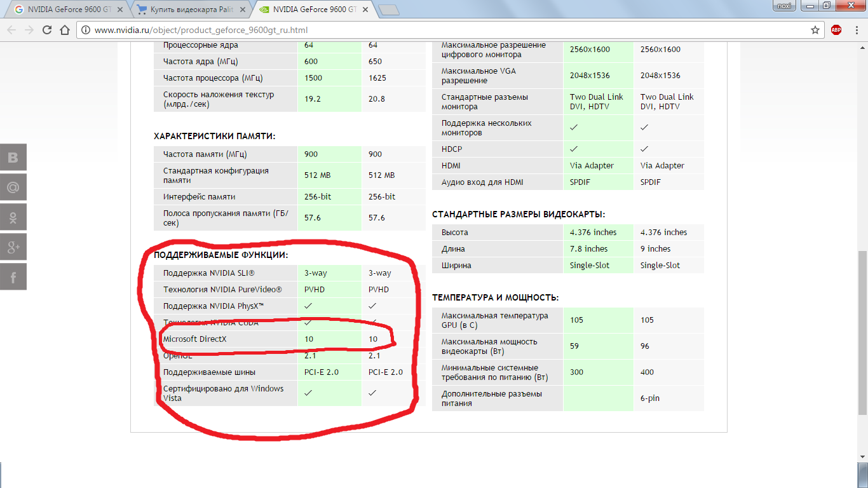Click the 'ПОДДЕРЖИВАЕМЫЕ ФУНКЦИИ:' heading

pos(220,255)
